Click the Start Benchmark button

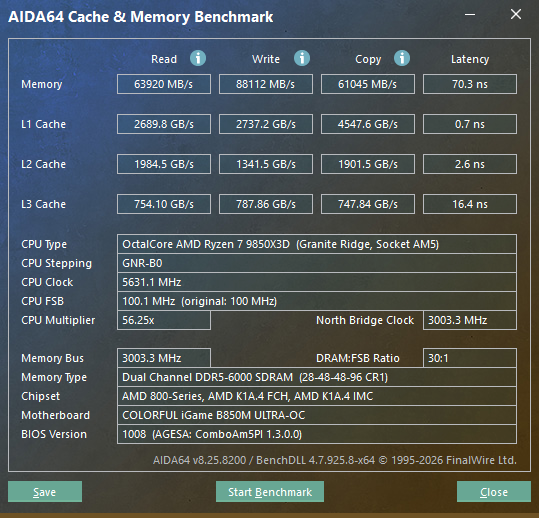pyautogui.click(x=270, y=492)
